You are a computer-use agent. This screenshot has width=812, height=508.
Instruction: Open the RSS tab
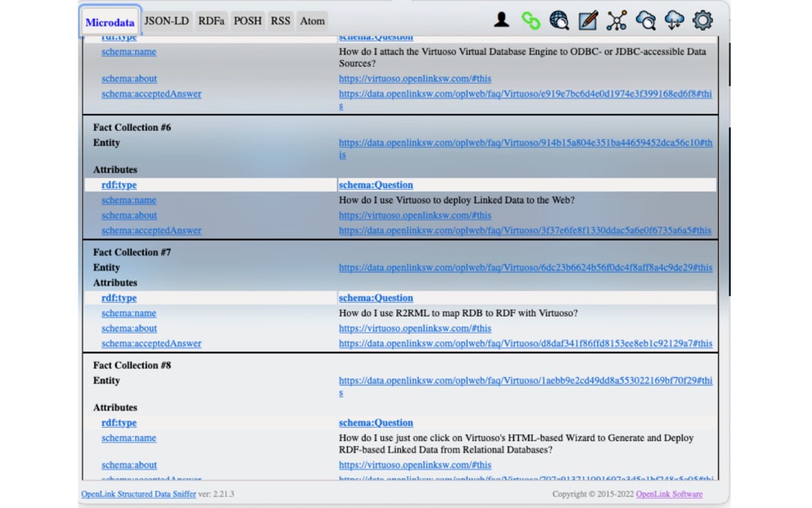click(280, 21)
